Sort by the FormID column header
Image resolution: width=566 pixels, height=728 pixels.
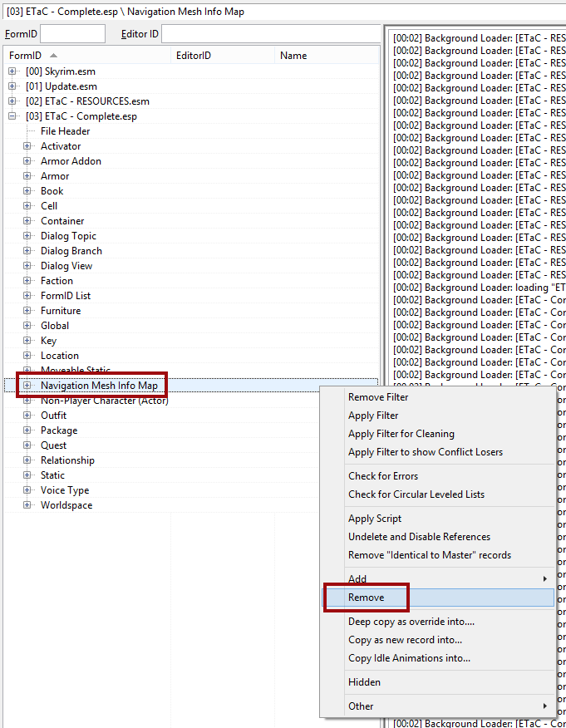pyautogui.click(x=25, y=56)
